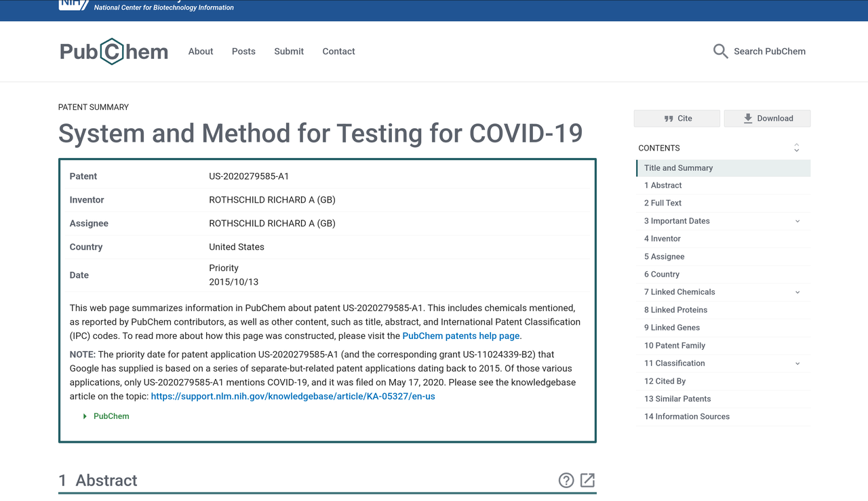Open help for the Abstract section
Image resolution: width=868 pixels, height=501 pixels.
(566, 481)
